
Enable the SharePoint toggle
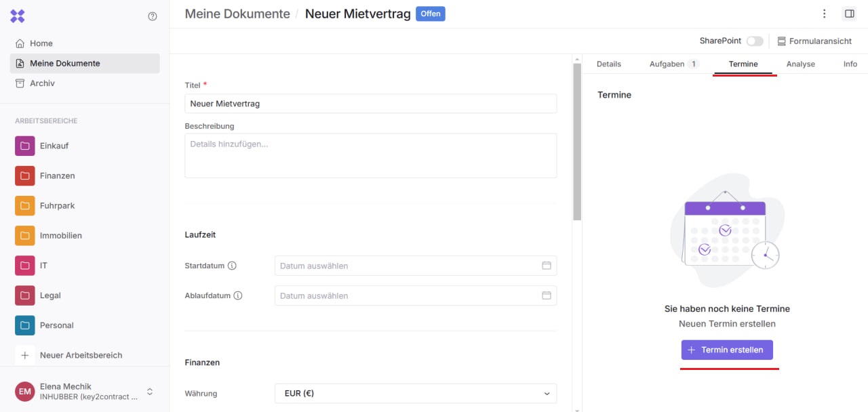pyautogui.click(x=754, y=41)
